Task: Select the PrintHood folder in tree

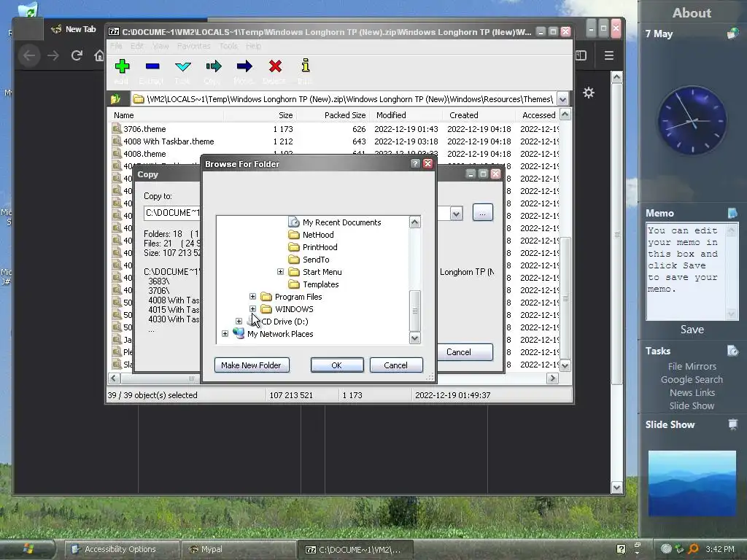Action: (x=320, y=247)
